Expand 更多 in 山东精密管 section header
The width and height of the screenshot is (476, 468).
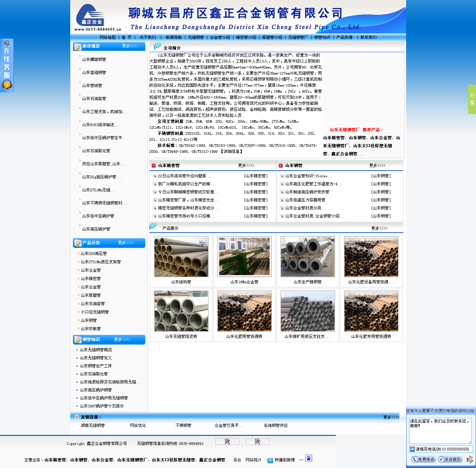click(246, 166)
